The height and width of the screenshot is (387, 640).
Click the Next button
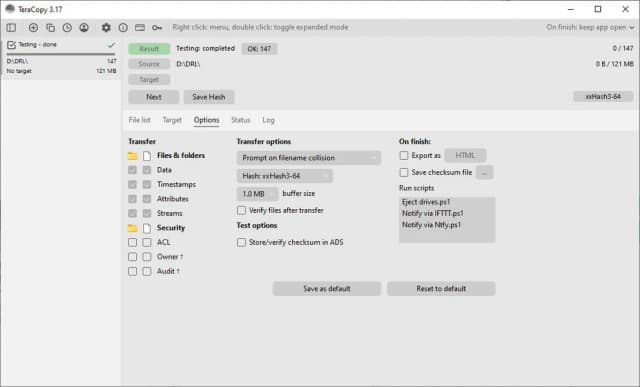tap(153, 97)
